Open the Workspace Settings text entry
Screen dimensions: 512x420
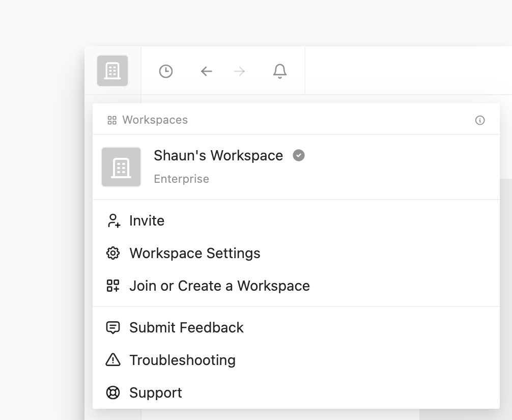point(194,254)
